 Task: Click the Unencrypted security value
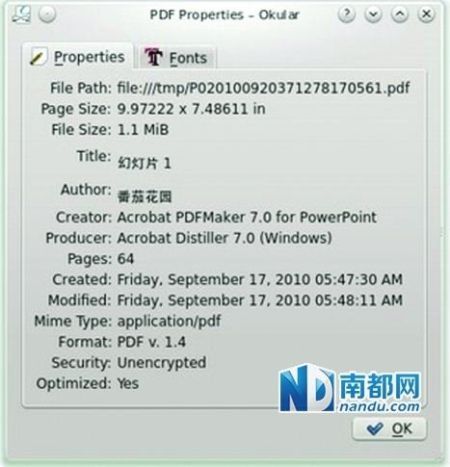click(162, 363)
